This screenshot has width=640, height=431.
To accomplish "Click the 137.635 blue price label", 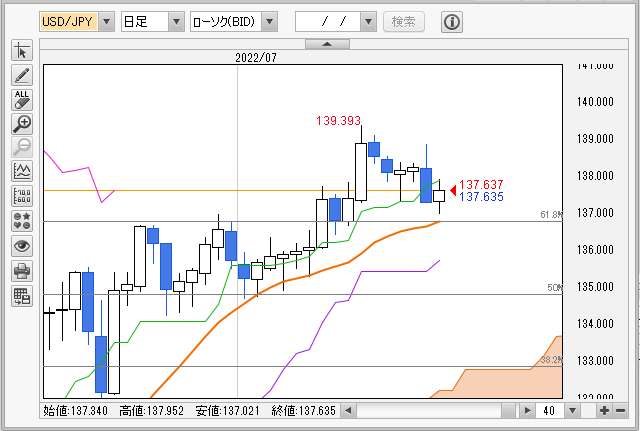I will 481,197.
